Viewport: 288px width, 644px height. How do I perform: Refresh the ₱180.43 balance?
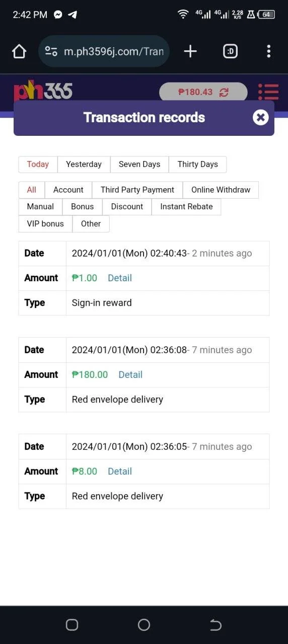pyautogui.click(x=224, y=93)
